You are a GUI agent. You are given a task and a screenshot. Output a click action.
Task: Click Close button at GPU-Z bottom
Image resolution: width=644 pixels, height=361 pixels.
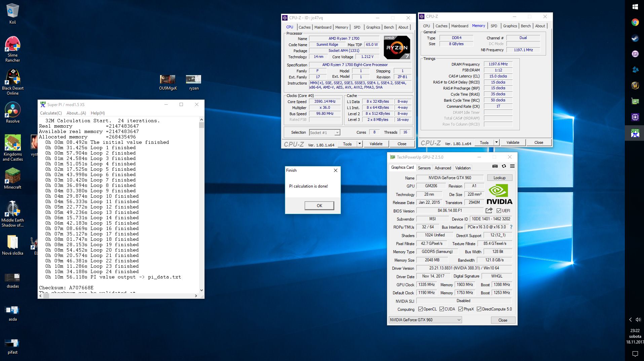pyautogui.click(x=503, y=320)
